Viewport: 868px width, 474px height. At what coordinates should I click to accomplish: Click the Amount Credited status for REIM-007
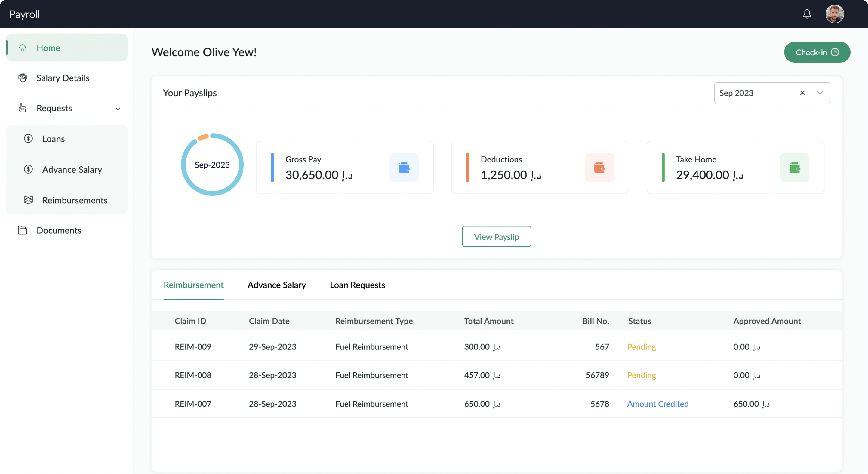coord(657,404)
